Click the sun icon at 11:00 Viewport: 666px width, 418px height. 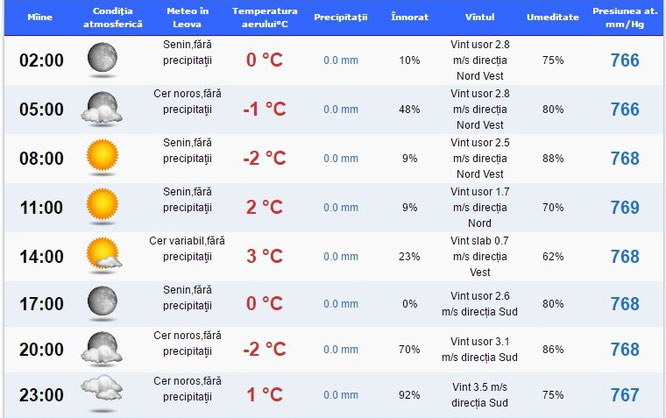pos(102,204)
